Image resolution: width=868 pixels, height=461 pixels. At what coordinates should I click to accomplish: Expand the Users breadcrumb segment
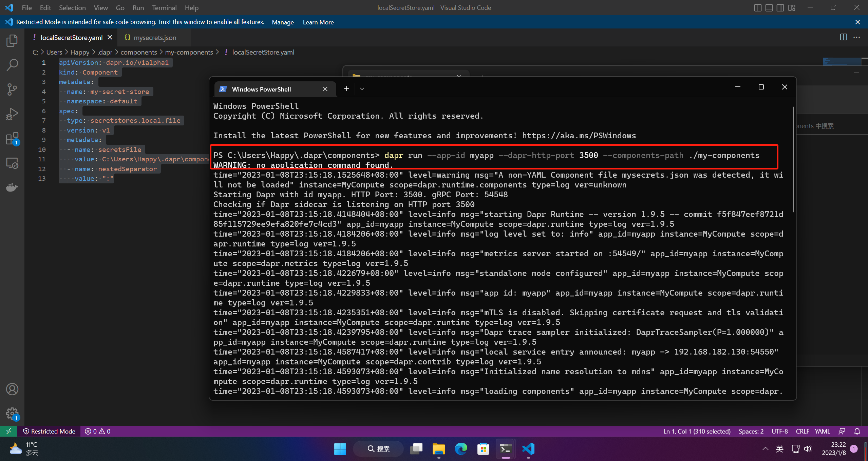point(54,52)
